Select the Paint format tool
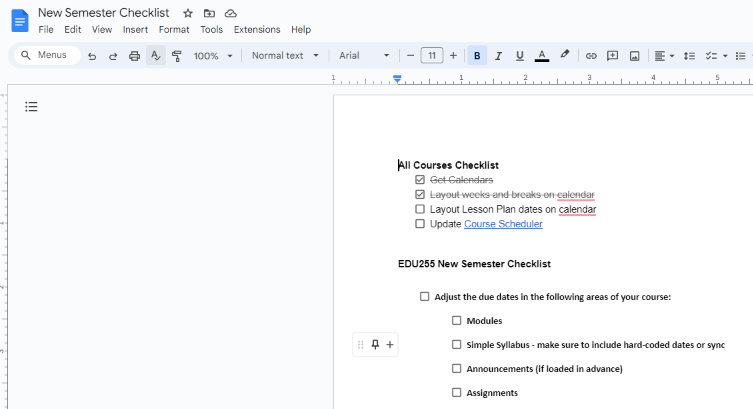Image resolution: width=753 pixels, height=409 pixels. tap(177, 56)
